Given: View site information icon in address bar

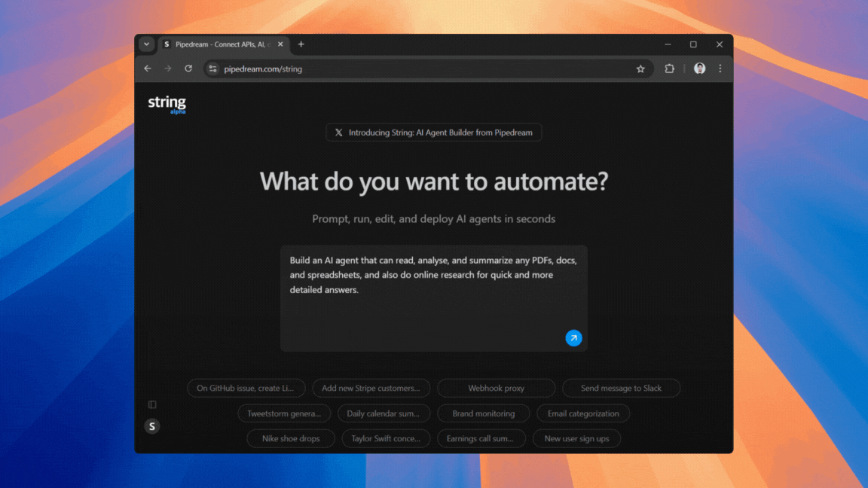Looking at the screenshot, I should click(212, 69).
